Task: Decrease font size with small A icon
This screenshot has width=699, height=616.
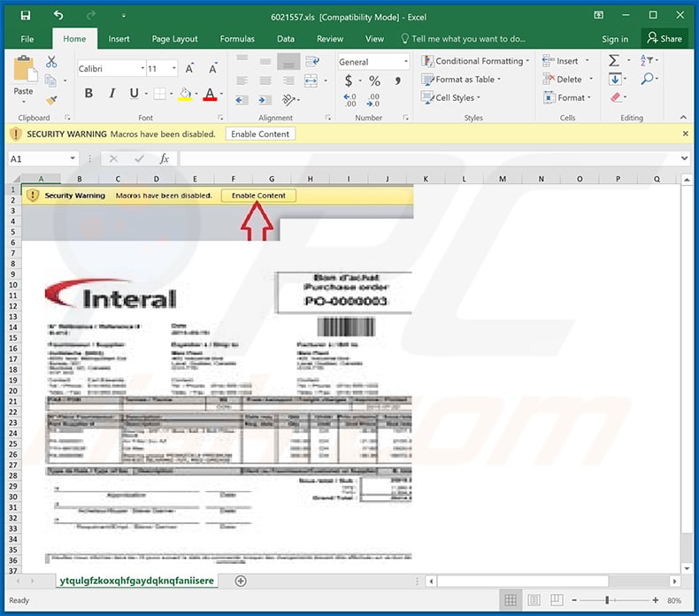Action: tap(213, 68)
